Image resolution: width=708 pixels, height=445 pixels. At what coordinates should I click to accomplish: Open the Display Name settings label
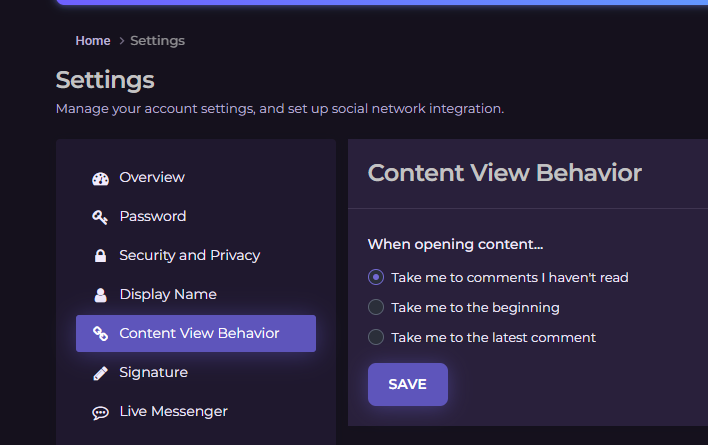tap(168, 294)
